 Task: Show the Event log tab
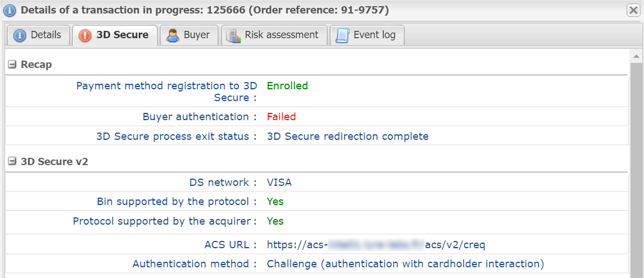pyautogui.click(x=374, y=35)
